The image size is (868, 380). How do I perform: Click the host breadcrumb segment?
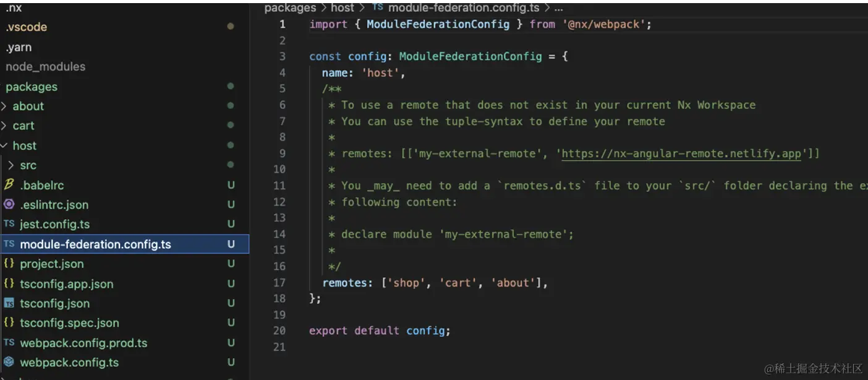(343, 7)
